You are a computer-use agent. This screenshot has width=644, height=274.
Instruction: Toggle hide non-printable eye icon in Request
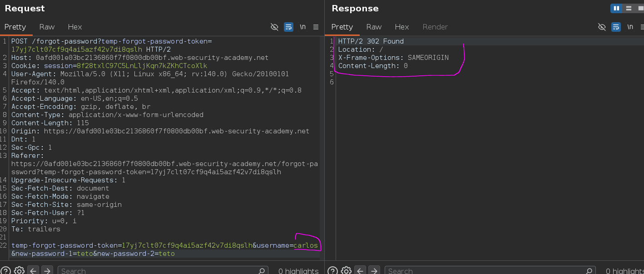tap(274, 27)
